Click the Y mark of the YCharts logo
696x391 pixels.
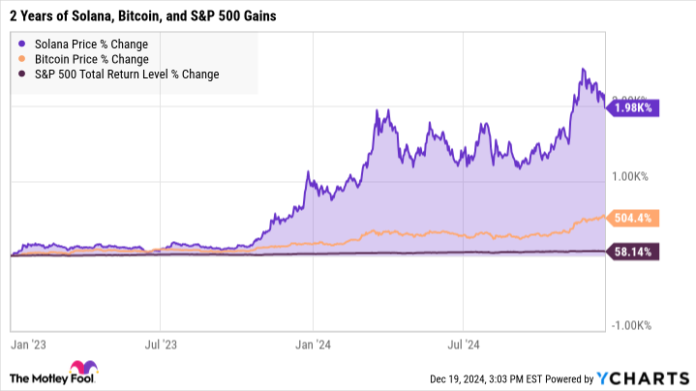603,379
